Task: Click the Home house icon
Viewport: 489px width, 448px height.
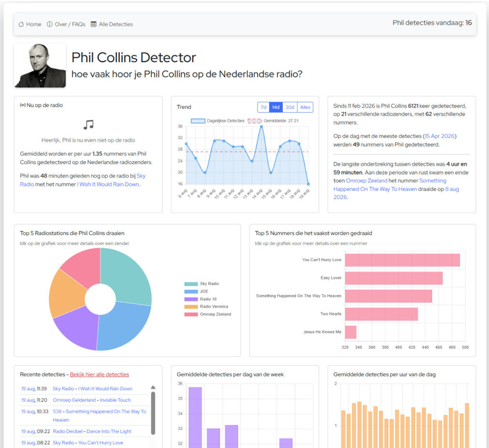Action: 21,24
